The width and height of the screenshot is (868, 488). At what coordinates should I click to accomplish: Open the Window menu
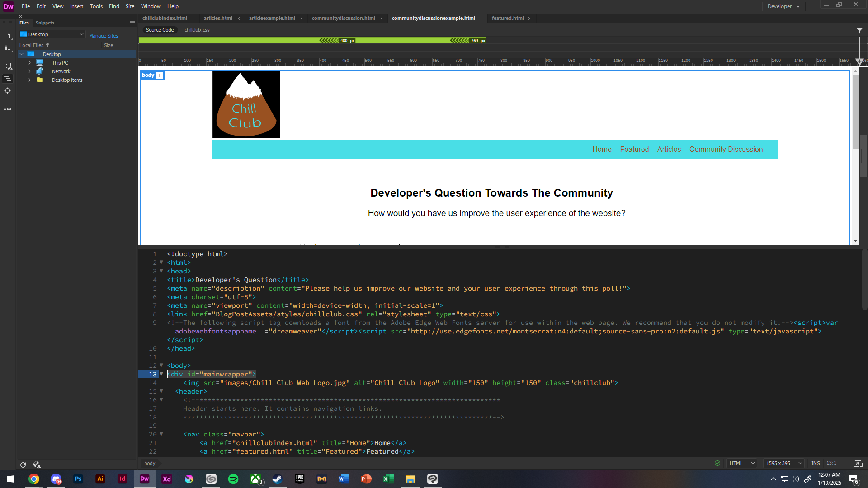click(151, 6)
